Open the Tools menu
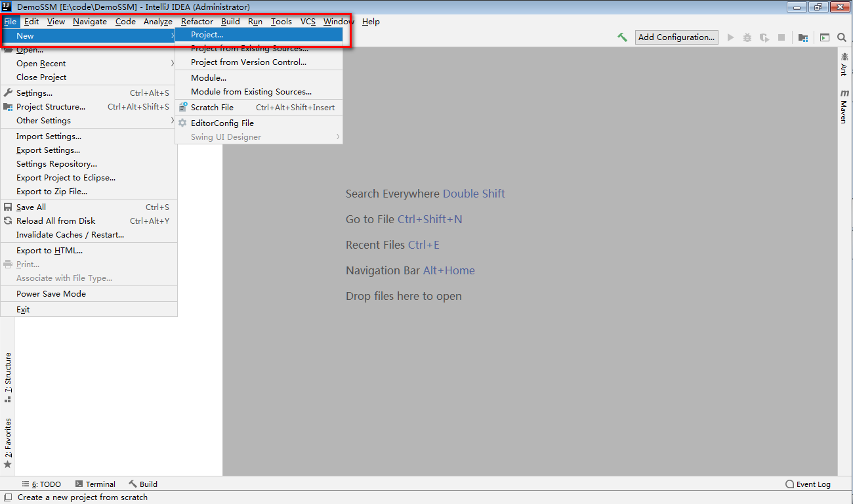Image resolution: width=853 pixels, height=504 pixels. coord(281,21)
